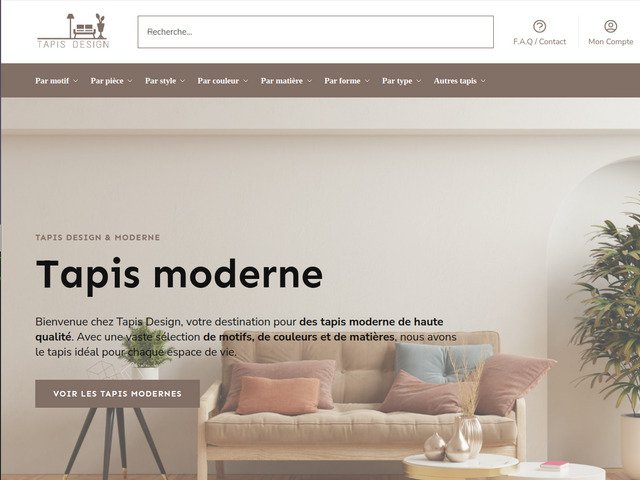Image resolution: width=640 pixels, height=480 pixels.
Task: Select the Par motif menu label
Action: coord(52,81)
